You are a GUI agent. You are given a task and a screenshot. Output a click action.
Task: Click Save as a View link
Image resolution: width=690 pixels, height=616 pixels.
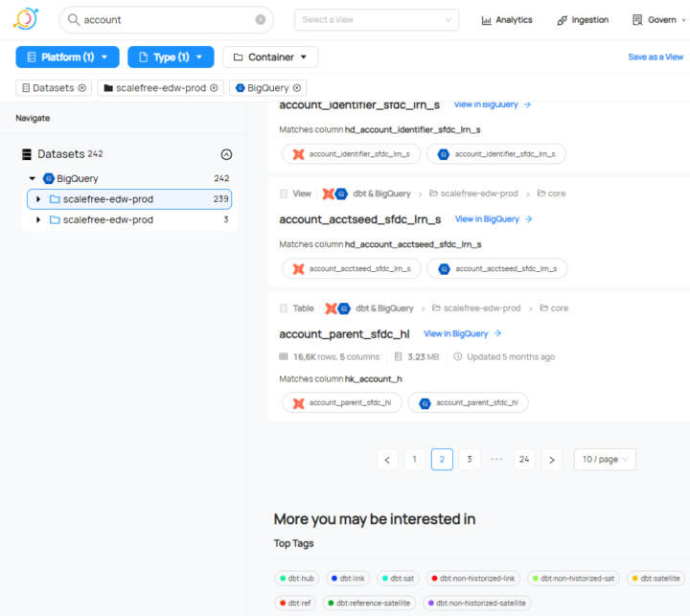[655, 57]
